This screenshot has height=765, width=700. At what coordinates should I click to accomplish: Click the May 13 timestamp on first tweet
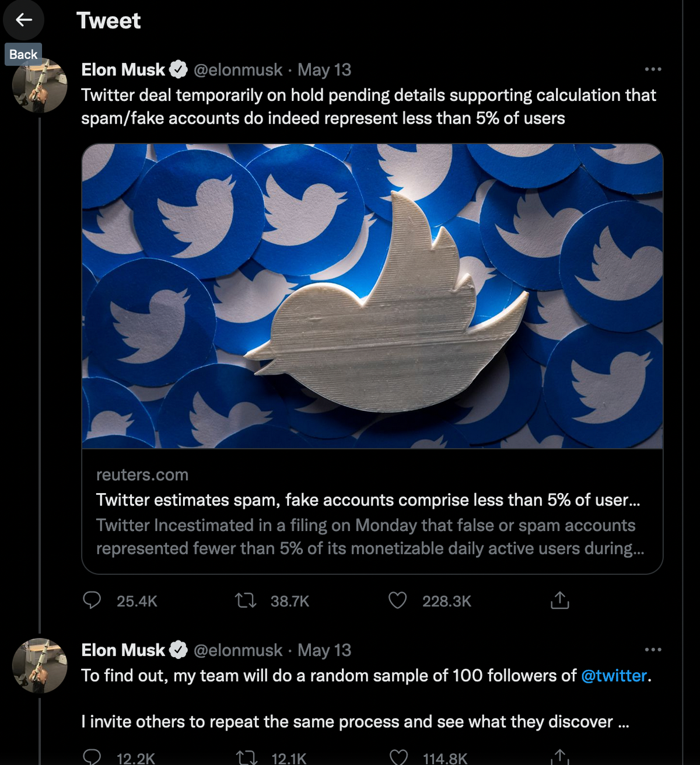[x=324, y=69]
